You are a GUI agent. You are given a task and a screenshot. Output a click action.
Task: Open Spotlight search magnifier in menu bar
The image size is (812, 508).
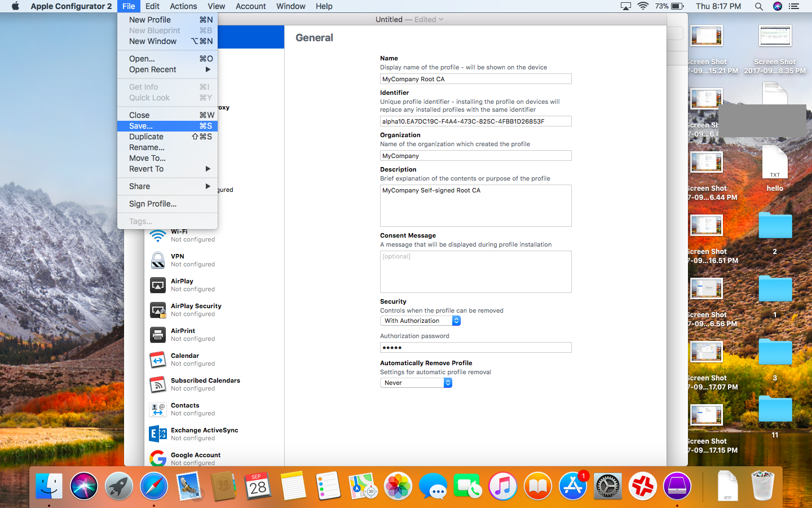[x=759, y=6]
